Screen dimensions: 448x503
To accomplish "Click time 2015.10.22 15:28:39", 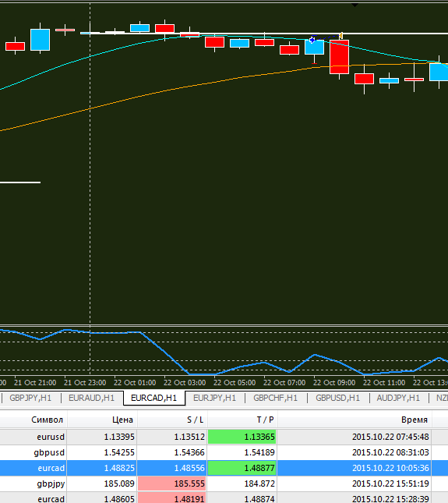I will coord(390,499).
